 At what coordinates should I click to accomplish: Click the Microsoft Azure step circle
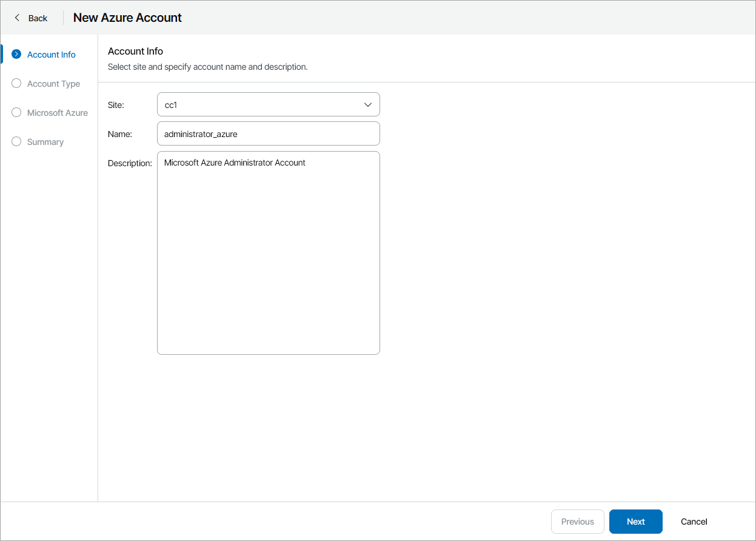[x=16, y=113]
